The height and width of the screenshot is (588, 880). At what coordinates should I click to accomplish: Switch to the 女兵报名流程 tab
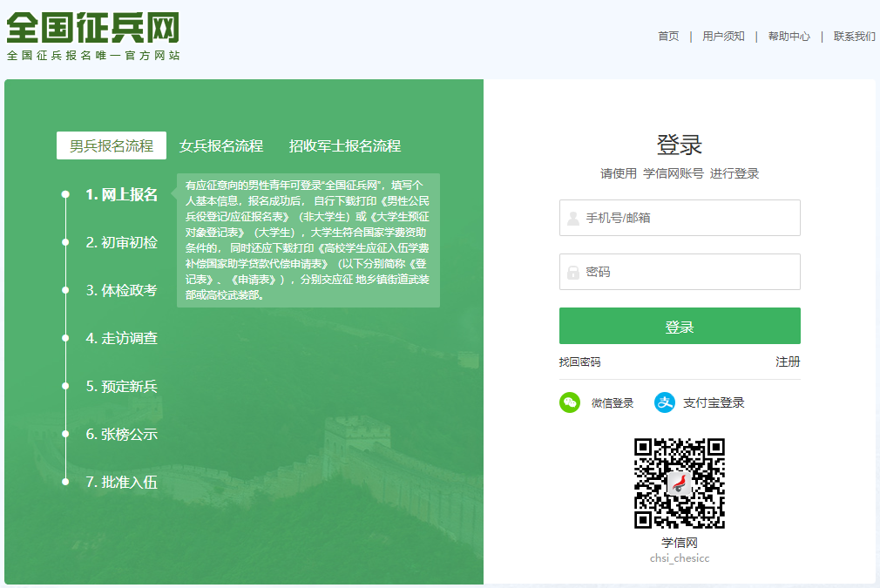click(221, 145)
